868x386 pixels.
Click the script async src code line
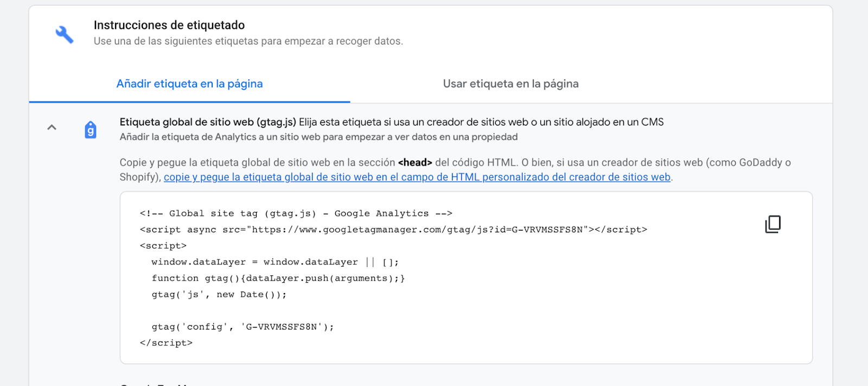click(393, 230)
